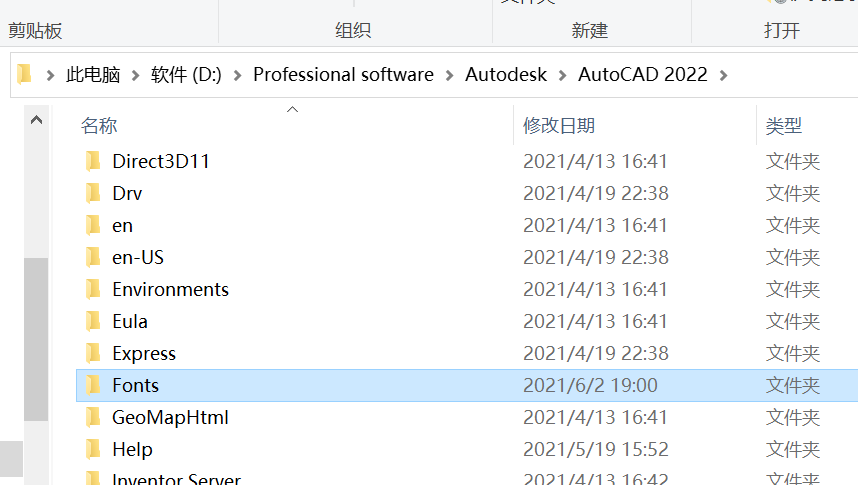Click the 文件夹 type cell for Help
Image resolution: width=858 pixels, height=485 pixels.
793,449
